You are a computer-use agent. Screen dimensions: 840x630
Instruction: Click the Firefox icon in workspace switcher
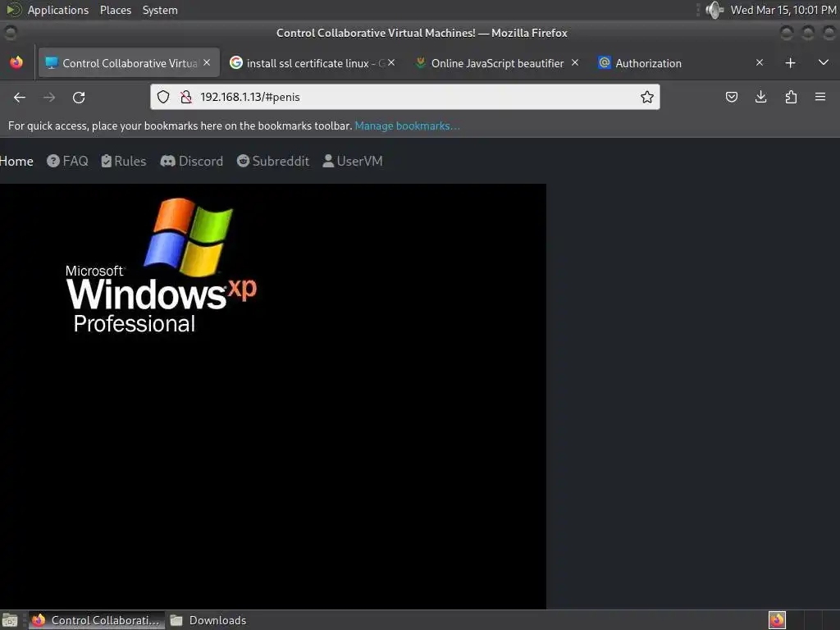click(x=777, y=620)
